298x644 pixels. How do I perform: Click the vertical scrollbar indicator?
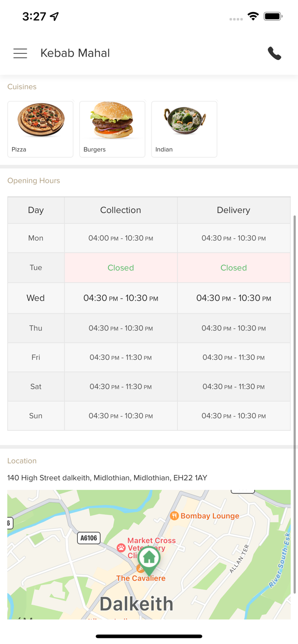[295, 404]
